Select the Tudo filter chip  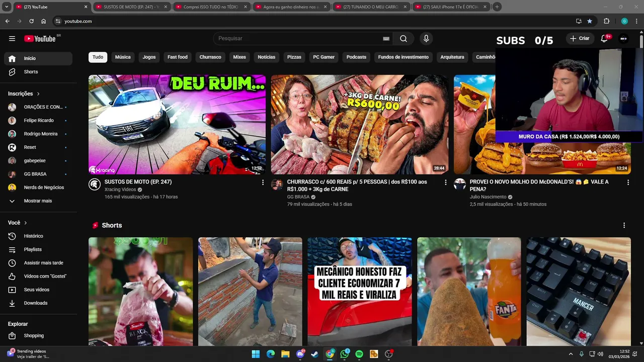pyautogui.click(x=98, y=57)
